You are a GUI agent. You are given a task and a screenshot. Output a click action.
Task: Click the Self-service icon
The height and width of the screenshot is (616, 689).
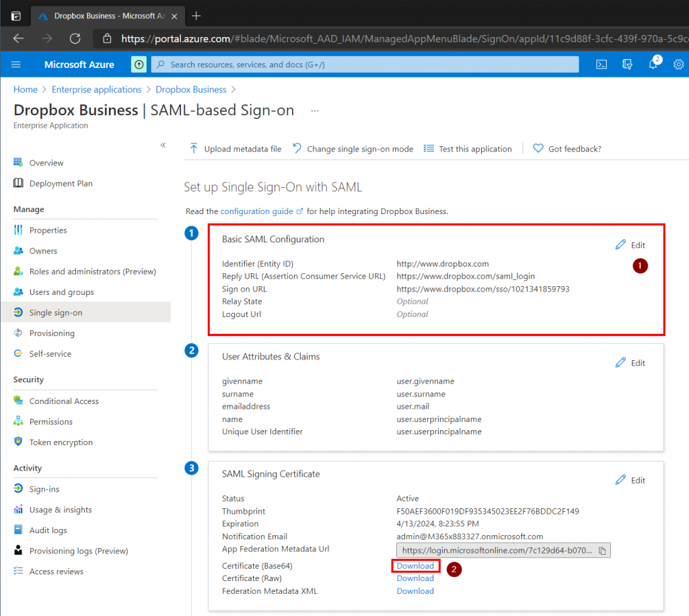[18, 353]
